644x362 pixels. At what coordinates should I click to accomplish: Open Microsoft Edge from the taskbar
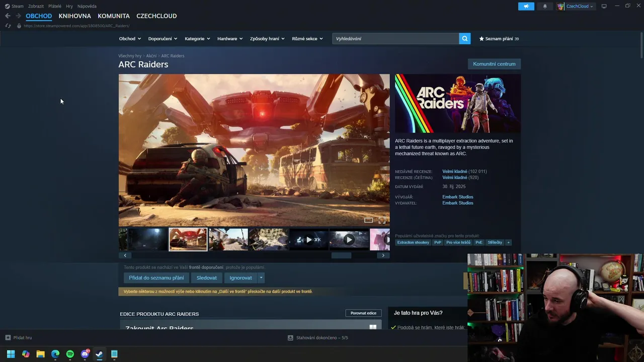(x=55, y=354)
